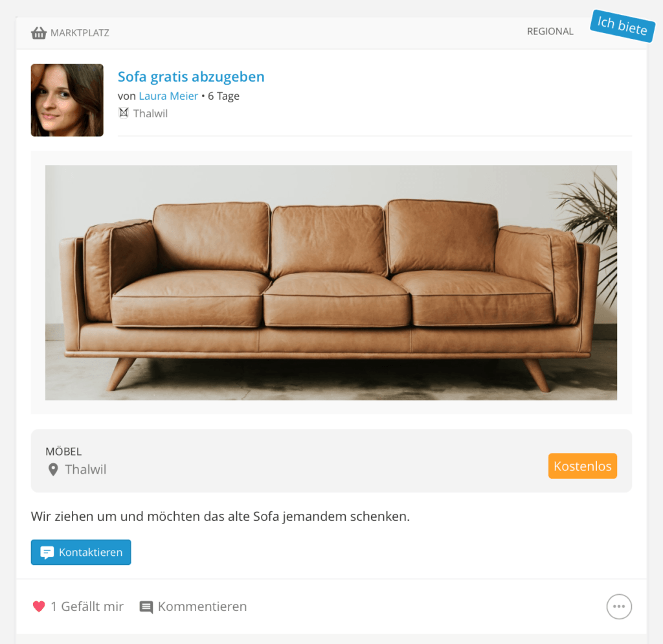Open the three-dot more options menu

tap(619, 606)
